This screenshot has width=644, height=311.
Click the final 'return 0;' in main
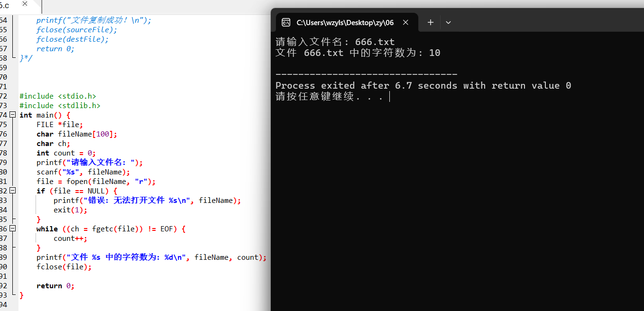click(x=55, y=285)
